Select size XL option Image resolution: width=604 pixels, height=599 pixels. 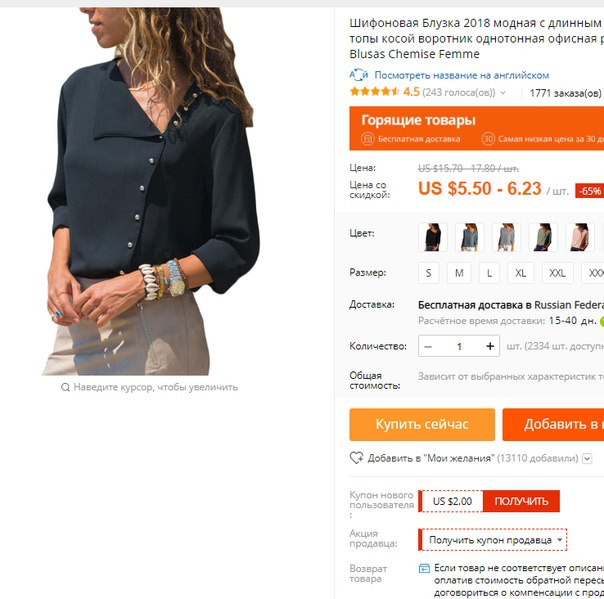tap(520, 273)
